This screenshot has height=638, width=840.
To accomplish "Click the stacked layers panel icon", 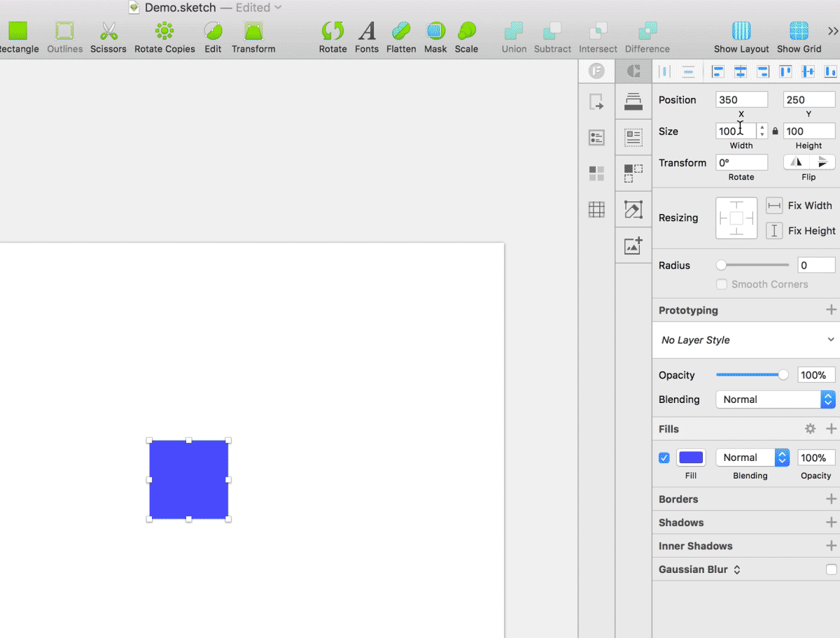I will 633,101.
